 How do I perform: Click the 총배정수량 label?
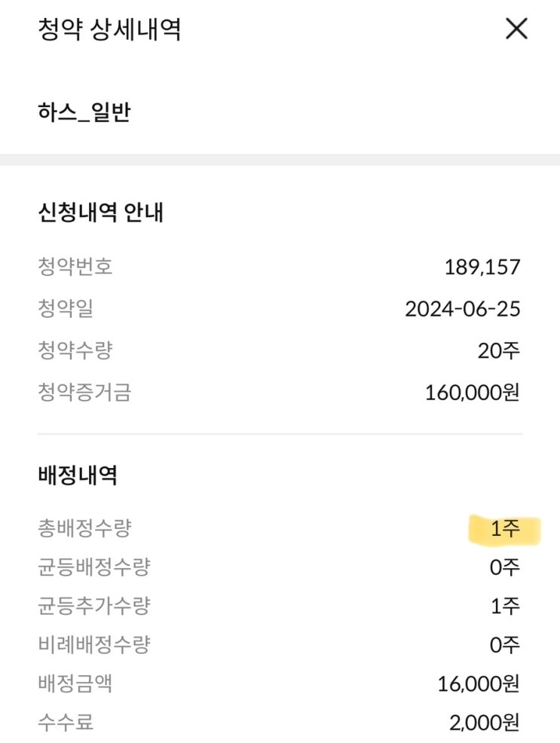[x=84, y=528]
